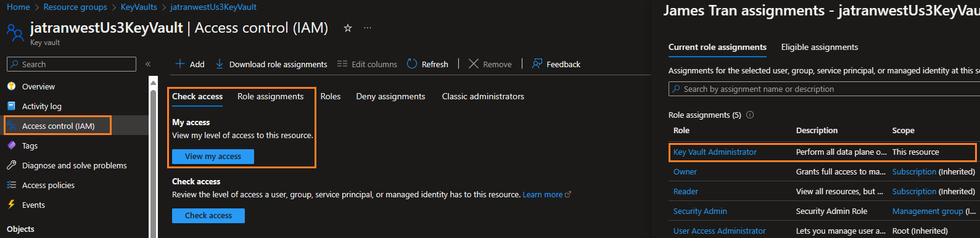Screen dimensions: 980x238
Task: Open the more options ellipsis in header
Action: point(368,28)
